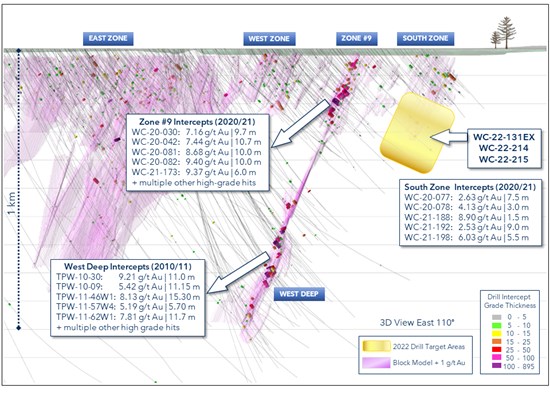Select WC-21-198 intercept row
Screen dimensions: 550x412
pos(467,237)
